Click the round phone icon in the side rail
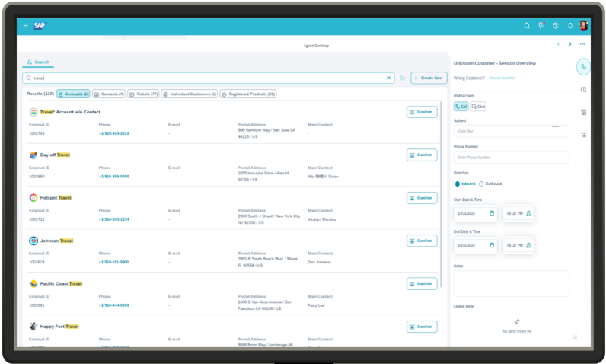Image resolution: width=606 pixels, height=364 pixels. tap(584, 67)
